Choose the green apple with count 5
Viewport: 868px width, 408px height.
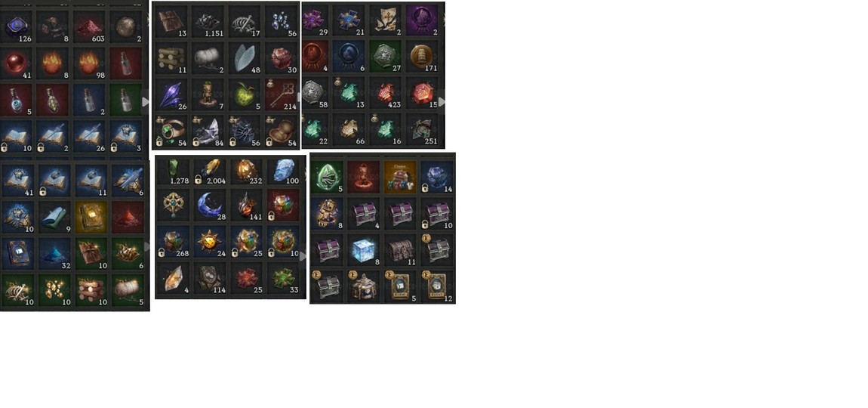(x=244, y=95)
